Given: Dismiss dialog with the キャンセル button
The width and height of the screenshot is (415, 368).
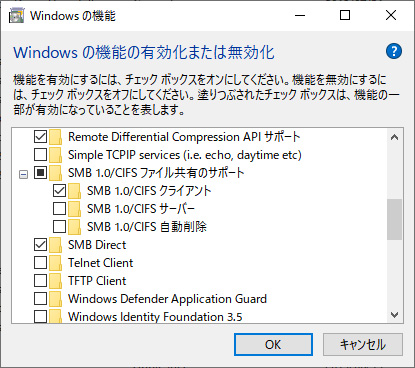Looking at the screenshot, I should pos(363,344).
